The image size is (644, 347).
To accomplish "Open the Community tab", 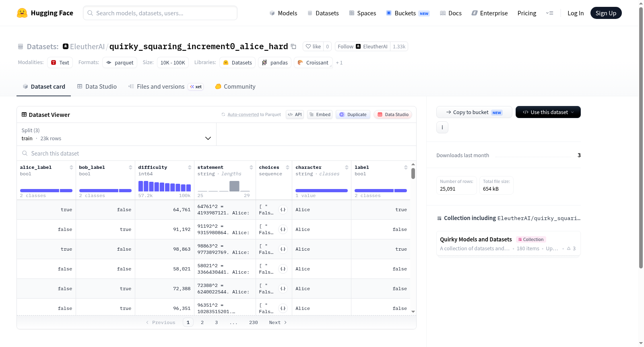I will coord(235,87).
